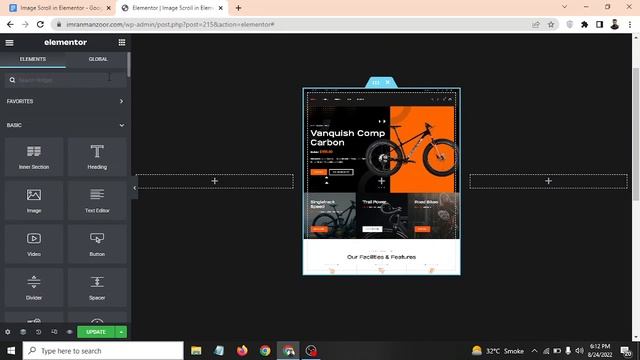The width and height of the screenshot is (640, 360).
Task: Select the Video widget
Action: coord(34,244)
